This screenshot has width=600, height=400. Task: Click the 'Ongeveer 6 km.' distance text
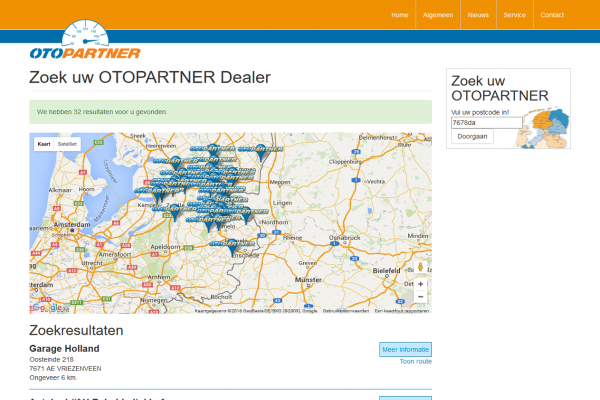tap(53, 378)
